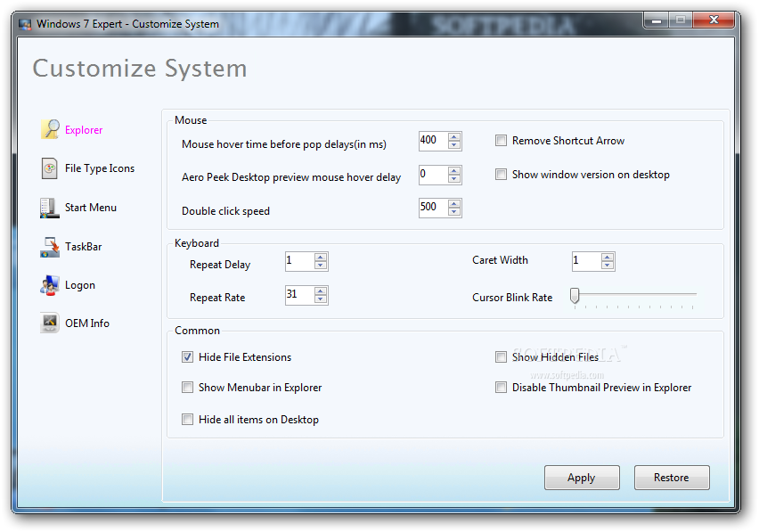Select the Logon section

[x=80, y=286]
